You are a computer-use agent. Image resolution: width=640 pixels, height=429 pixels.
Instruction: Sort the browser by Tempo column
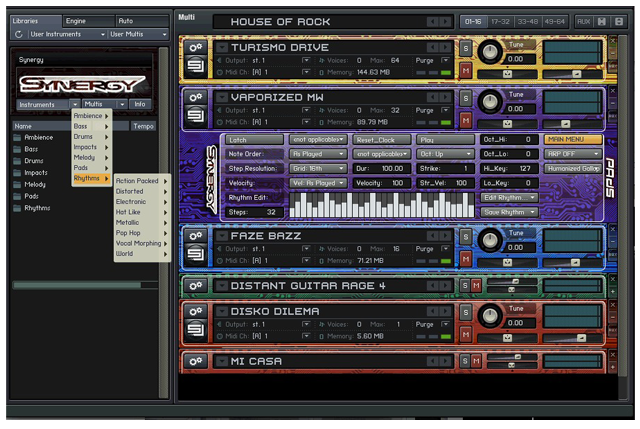143,126
